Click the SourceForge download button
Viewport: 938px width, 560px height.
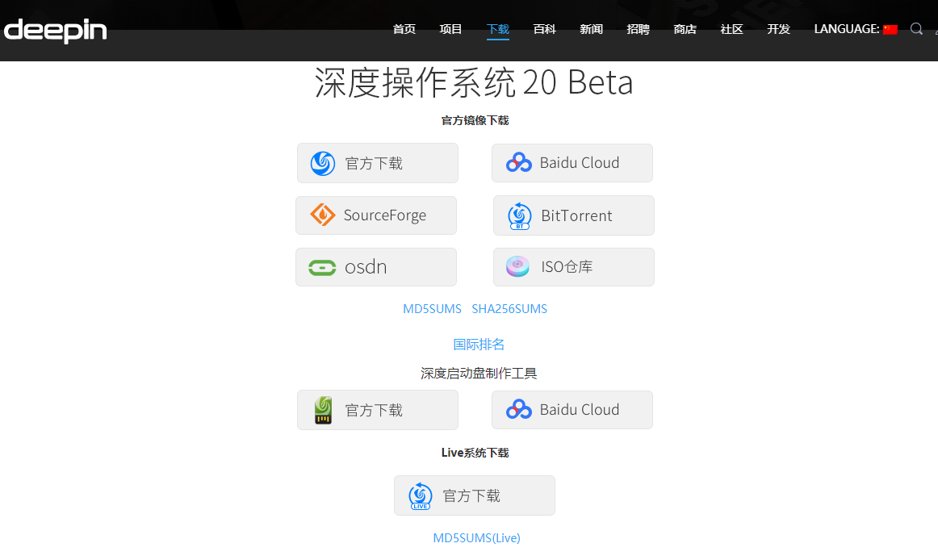click(376, 215)
